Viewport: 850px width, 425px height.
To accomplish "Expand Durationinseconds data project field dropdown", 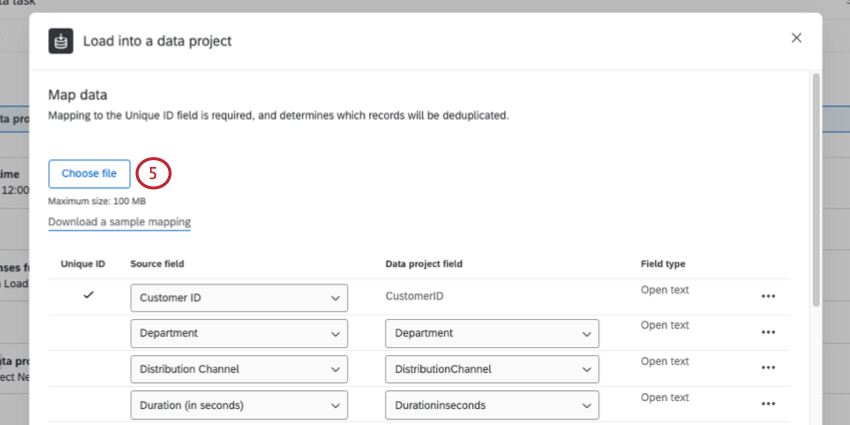I will coord(491,404).
